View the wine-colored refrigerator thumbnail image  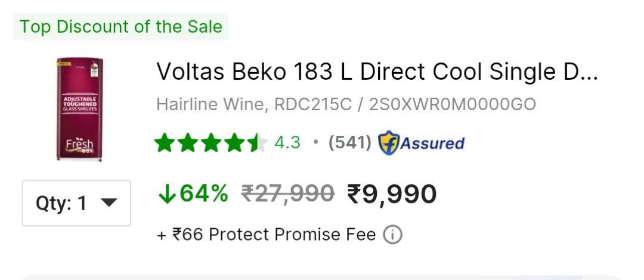click(80, 109)
